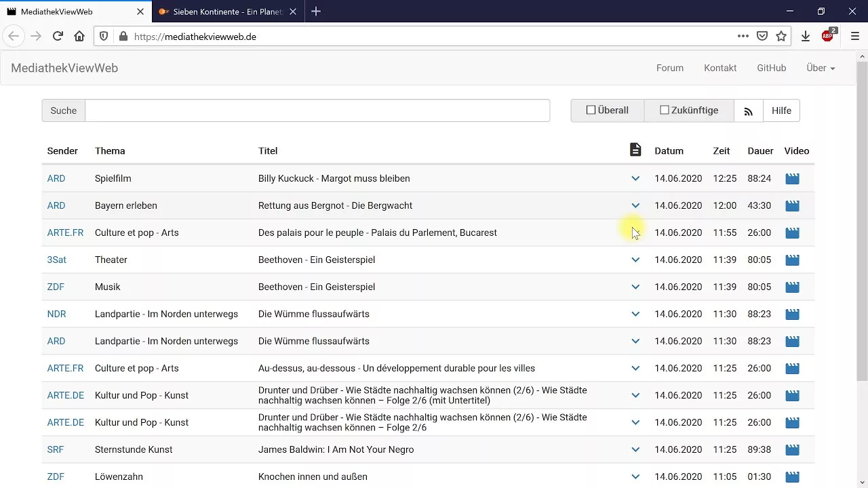Open the Adblock Plus extension icon
The height and width of the screenshot is (488, 868).
coord(828,36)
